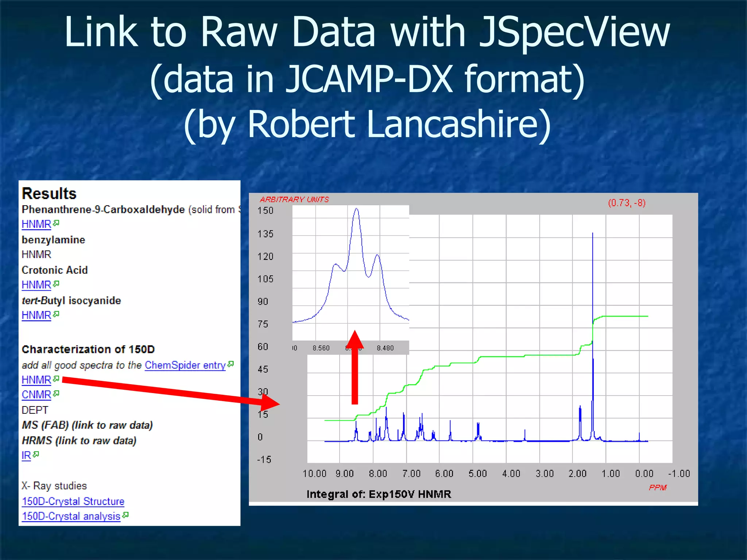Click the '10.00' x-axis tick label
Image resolution: width=747 pixels, height=560 pixels.
click(314, 474)
